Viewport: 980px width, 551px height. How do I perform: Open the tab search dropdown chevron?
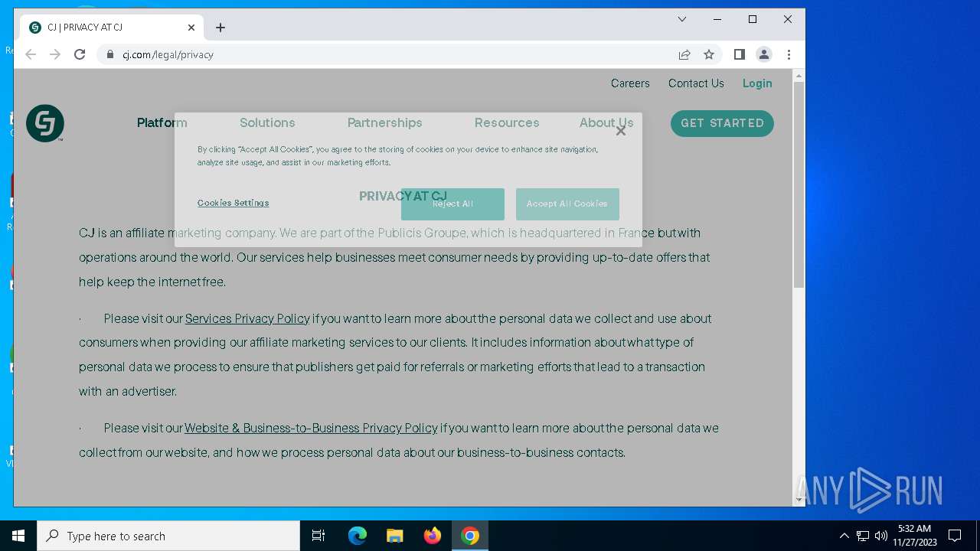click(x=682, y=19)
